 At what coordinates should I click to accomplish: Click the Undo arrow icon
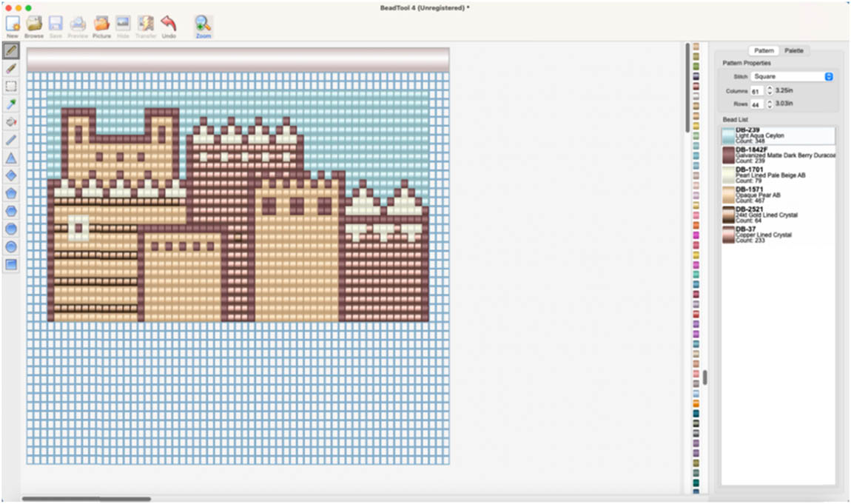[x=169, y=26]
